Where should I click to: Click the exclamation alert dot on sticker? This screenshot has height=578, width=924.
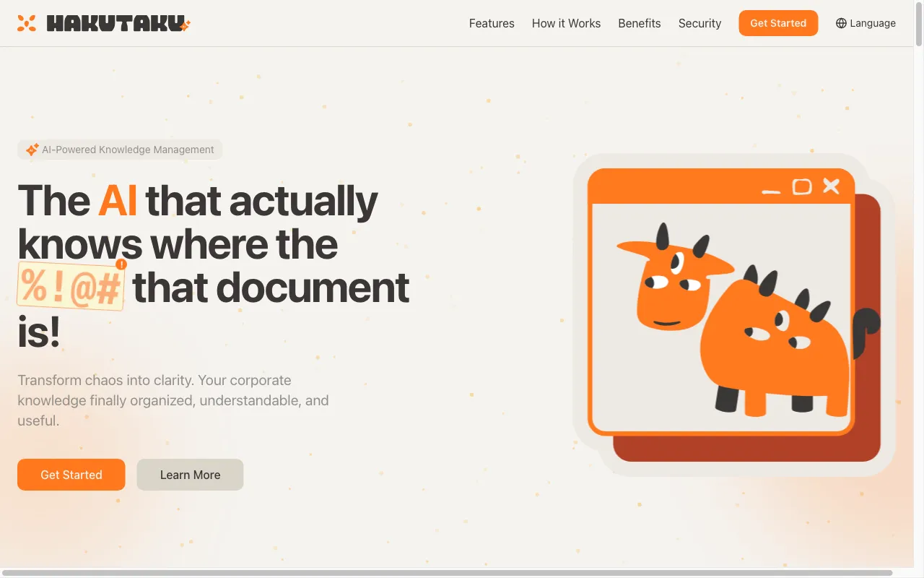point(121,264)
